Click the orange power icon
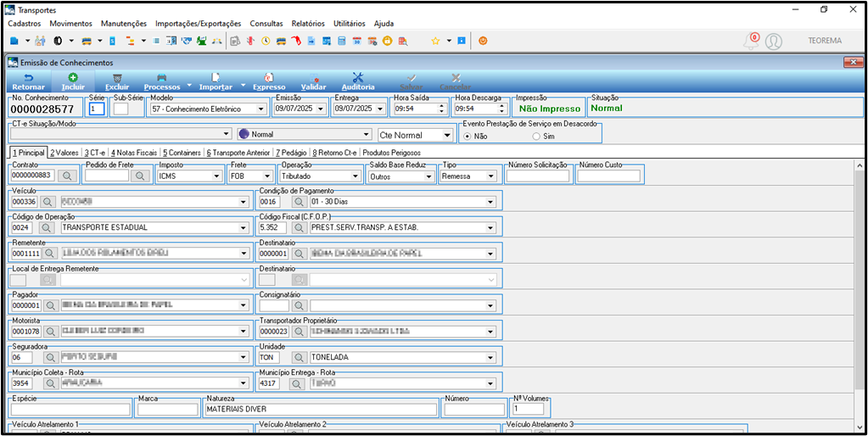Image resolution: width=868 pixels, height=436 pixels. pyautogui.click(x=483, y=41)
